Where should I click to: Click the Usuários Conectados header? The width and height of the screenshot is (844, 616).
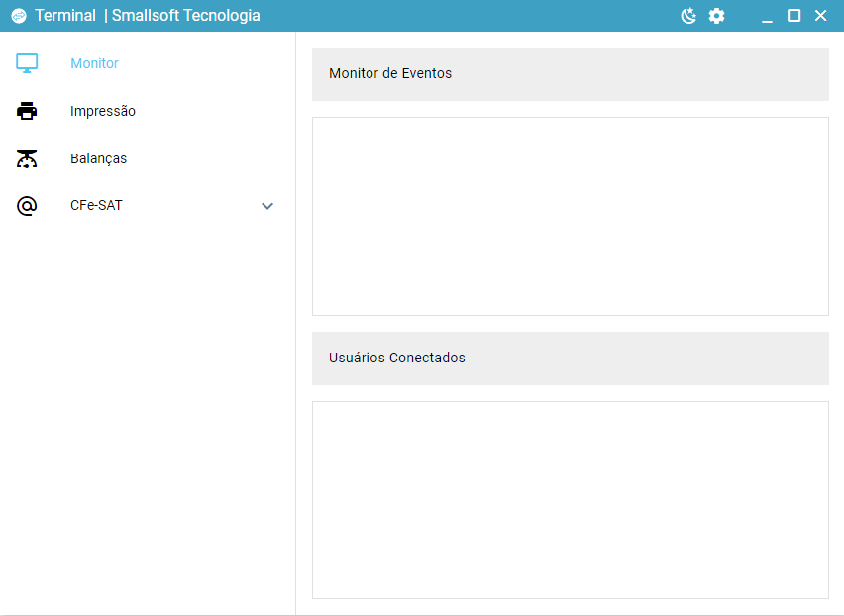pos(396,358)
